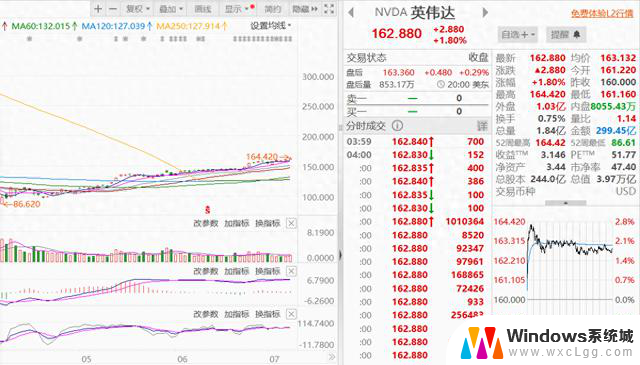Click the clock icon beside 20:00 美东
The height and width of the screenshot is (365, 640).
pos(440,85)
